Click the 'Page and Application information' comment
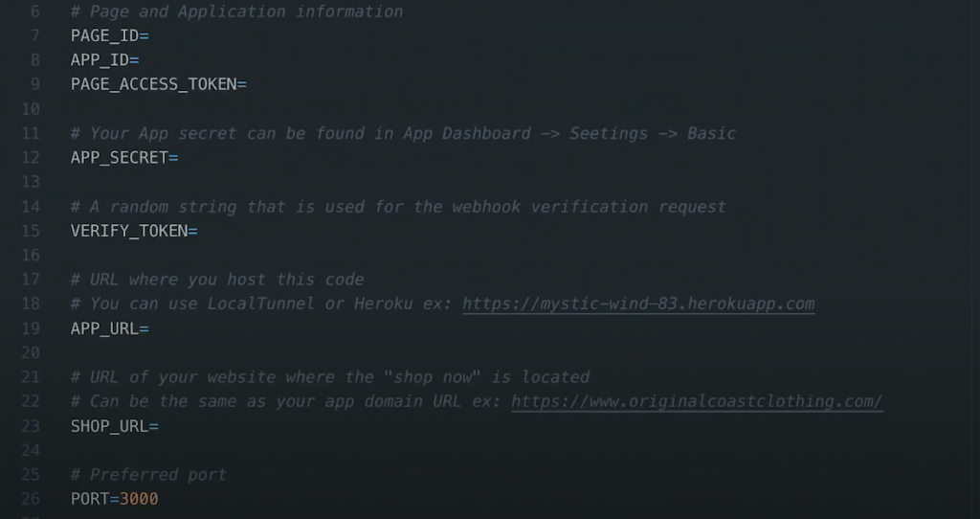This screenshot has height=519, width=980. click(245, 11)
